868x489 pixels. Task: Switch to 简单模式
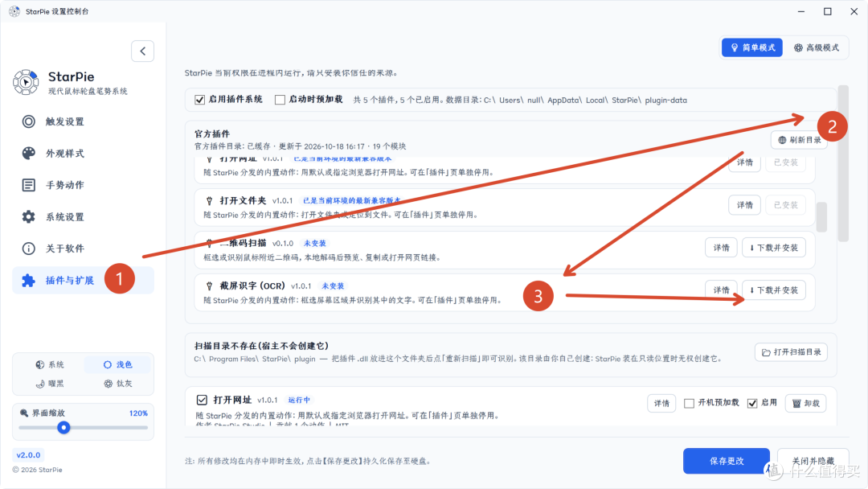coord(751,47)
